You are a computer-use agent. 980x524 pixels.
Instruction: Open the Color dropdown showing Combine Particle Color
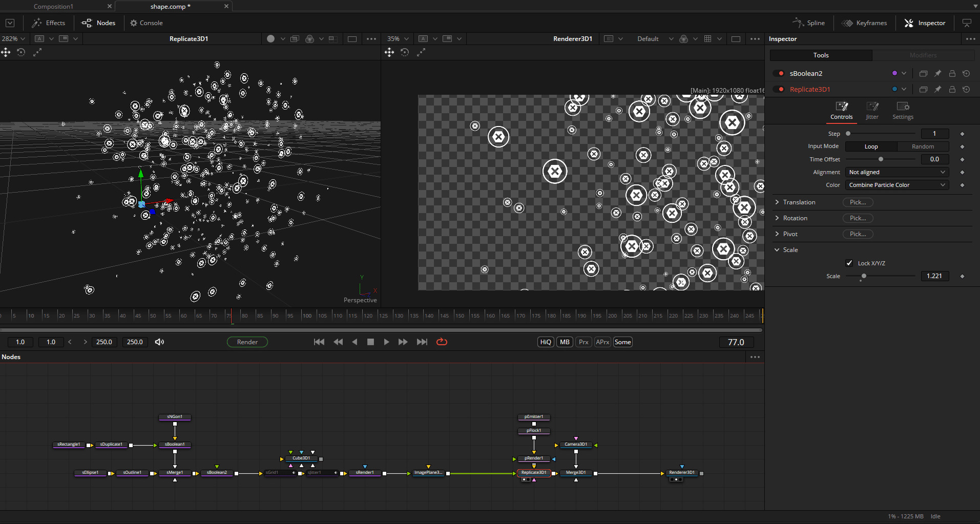[x=896, y=185]
